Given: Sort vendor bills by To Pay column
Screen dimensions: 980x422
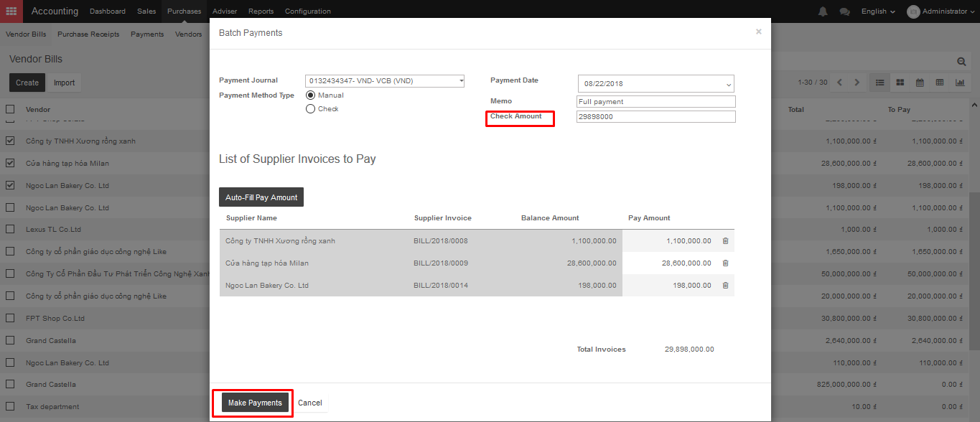Looking at the screenshot, I should coord(899,110).
